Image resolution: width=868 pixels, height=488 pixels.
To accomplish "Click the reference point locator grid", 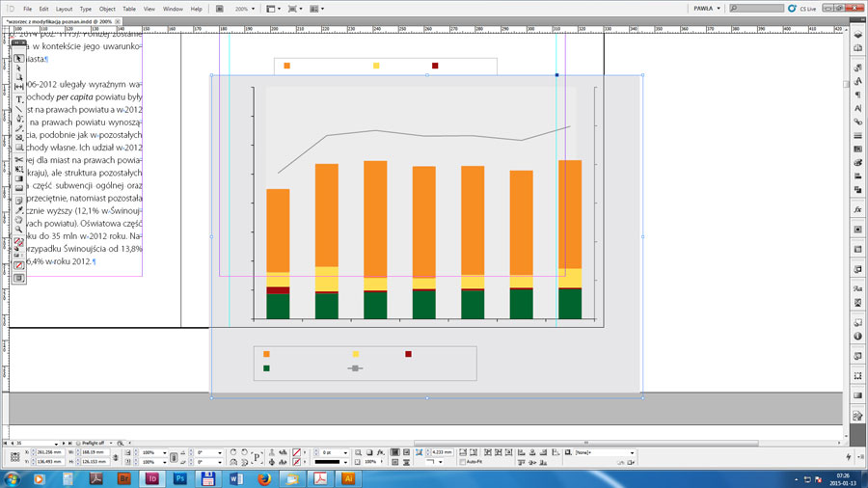I will click(x=14, y=457).
